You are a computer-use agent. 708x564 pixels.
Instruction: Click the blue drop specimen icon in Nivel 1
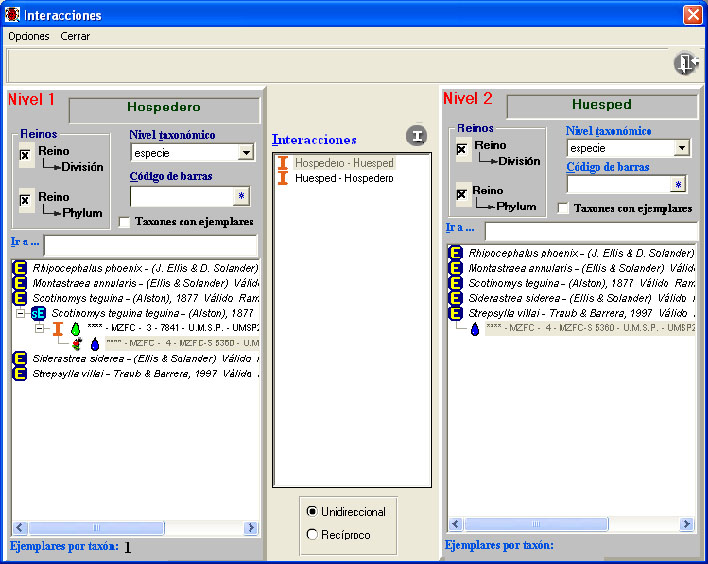click(95, 344)
